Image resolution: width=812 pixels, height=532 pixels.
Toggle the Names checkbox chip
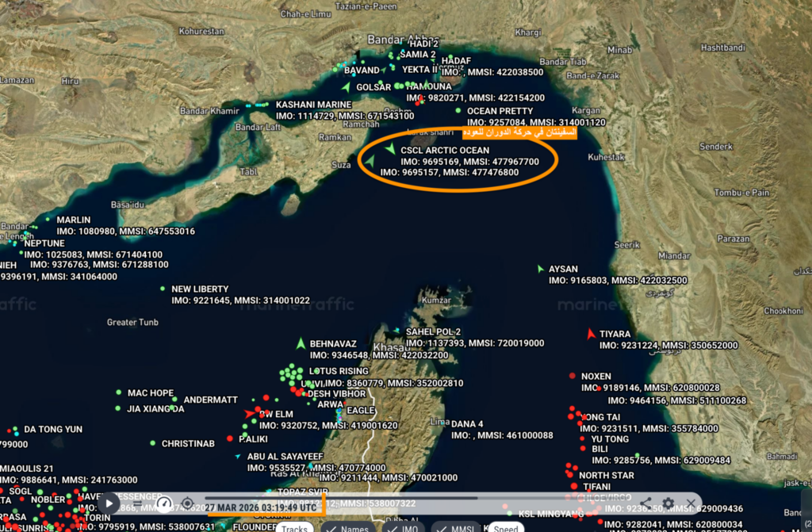coord(347,527)
